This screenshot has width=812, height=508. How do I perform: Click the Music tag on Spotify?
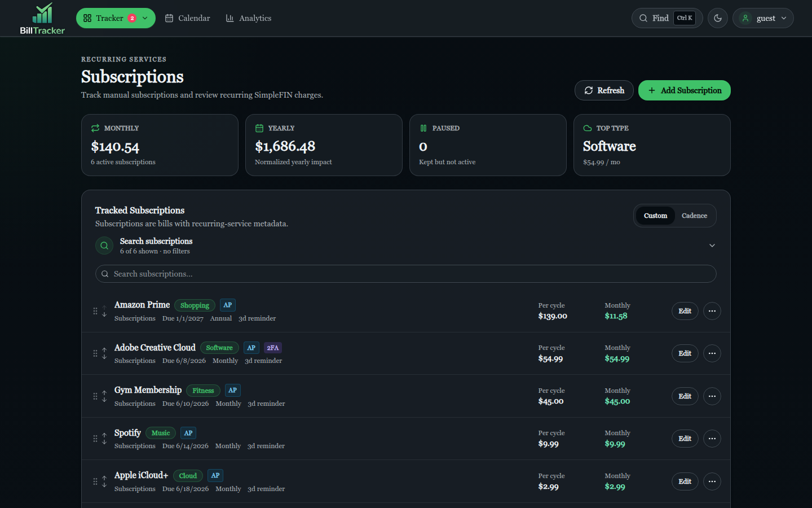pos(161,433)
